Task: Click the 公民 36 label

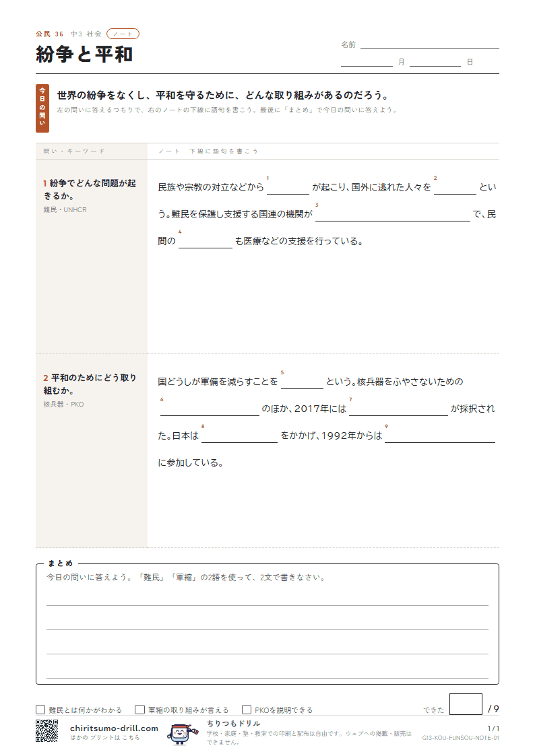Action: pos(49,34)
